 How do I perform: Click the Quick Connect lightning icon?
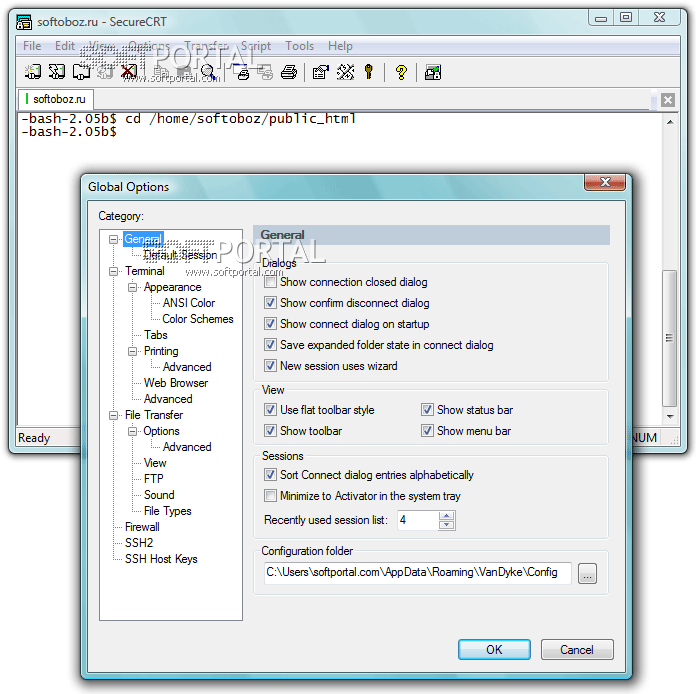57,72
